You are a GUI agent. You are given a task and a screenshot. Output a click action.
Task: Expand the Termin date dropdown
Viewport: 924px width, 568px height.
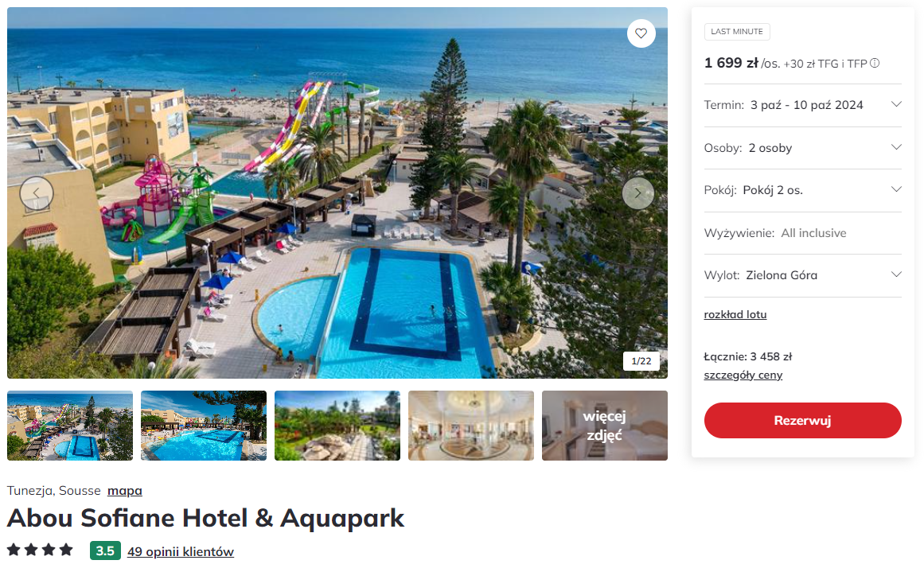coord(802,105)
